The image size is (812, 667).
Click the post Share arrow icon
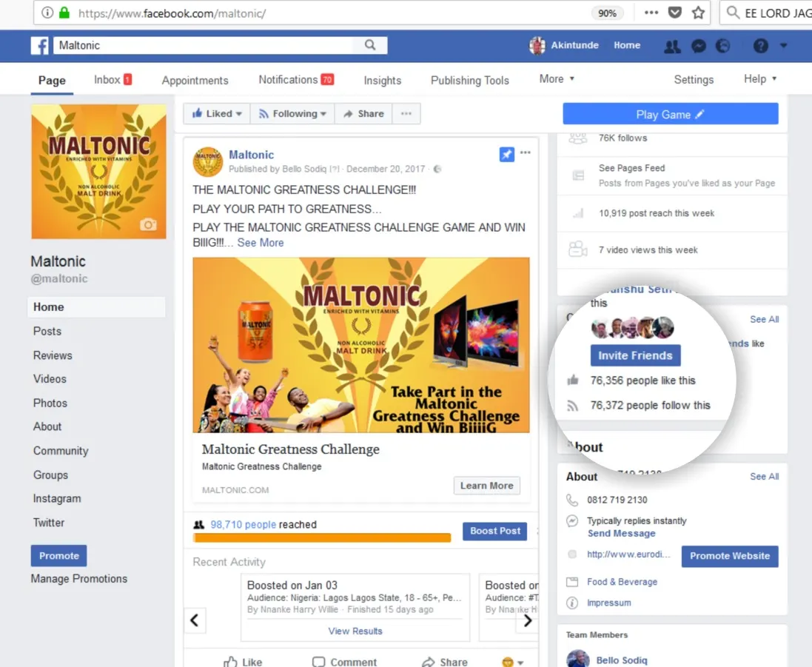point(429,662)
